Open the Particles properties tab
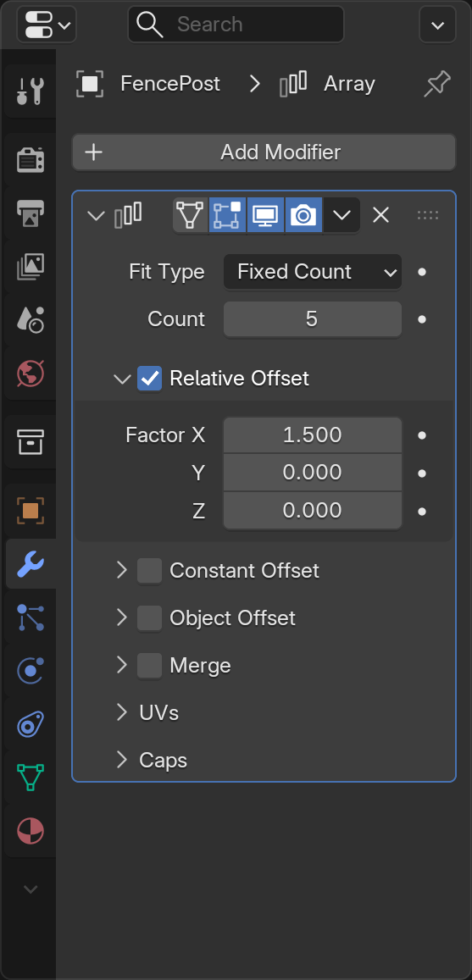Screen dimensions: 472x980 coord(30,617)
